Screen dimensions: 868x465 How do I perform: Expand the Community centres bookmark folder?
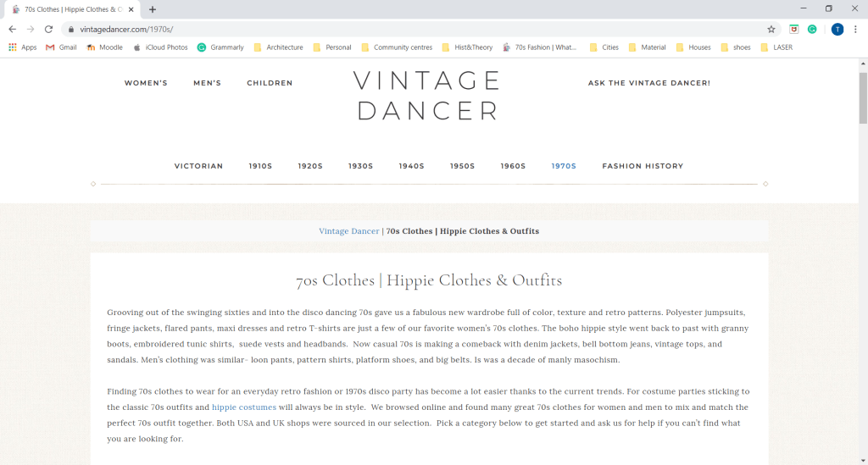tap(397, 47)
